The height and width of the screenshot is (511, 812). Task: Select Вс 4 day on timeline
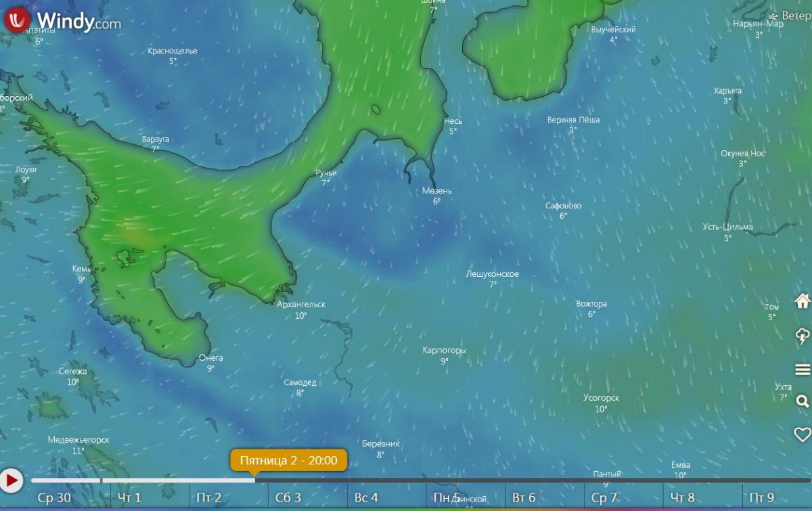pos(366,498)
